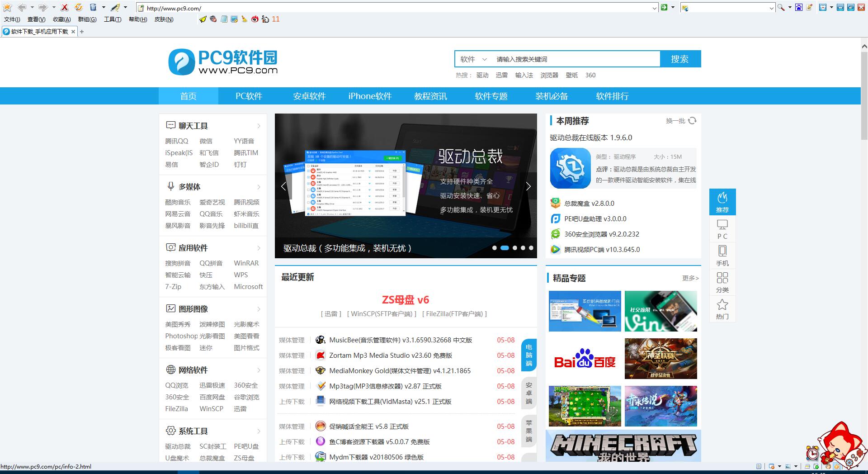Click the recycle bin toolbar icon
Viewport: 868px width, 474px height.
tap(93, 7)
